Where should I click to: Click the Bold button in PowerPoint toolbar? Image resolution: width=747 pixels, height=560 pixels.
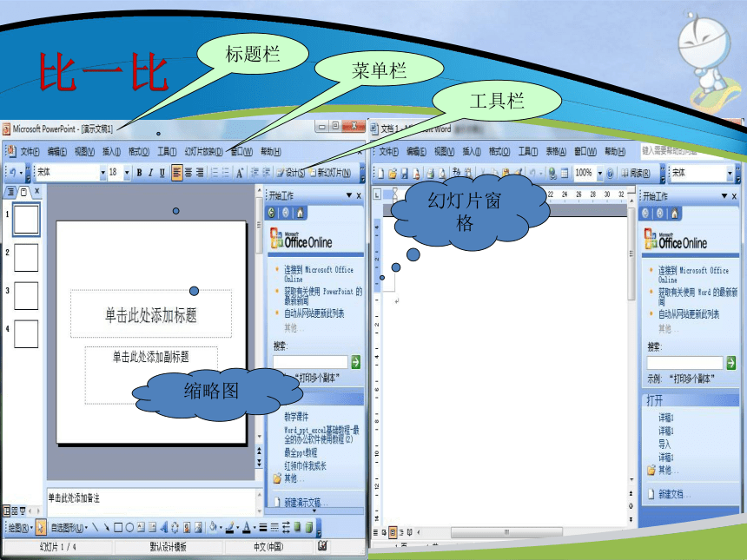139,173
